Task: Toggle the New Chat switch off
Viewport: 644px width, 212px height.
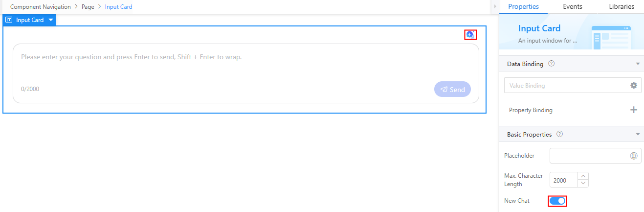Action: pyautogui.click(x=557, y=201)
